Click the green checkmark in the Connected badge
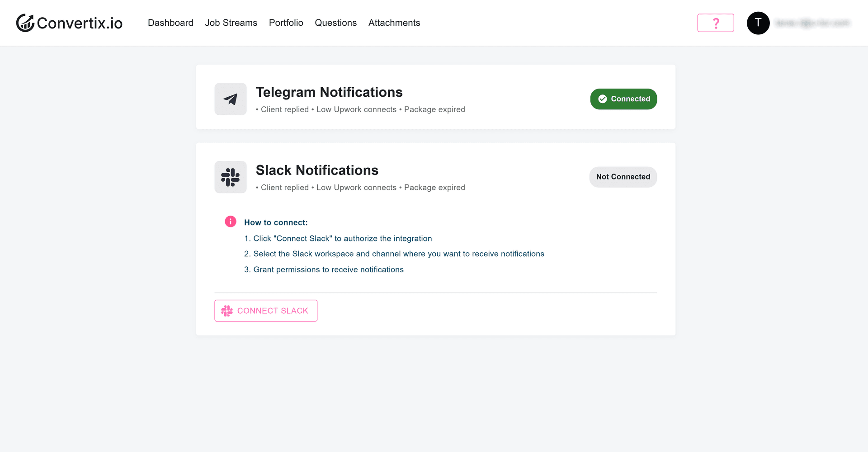Viewport: 868px width, 452px height. [603, 99]
